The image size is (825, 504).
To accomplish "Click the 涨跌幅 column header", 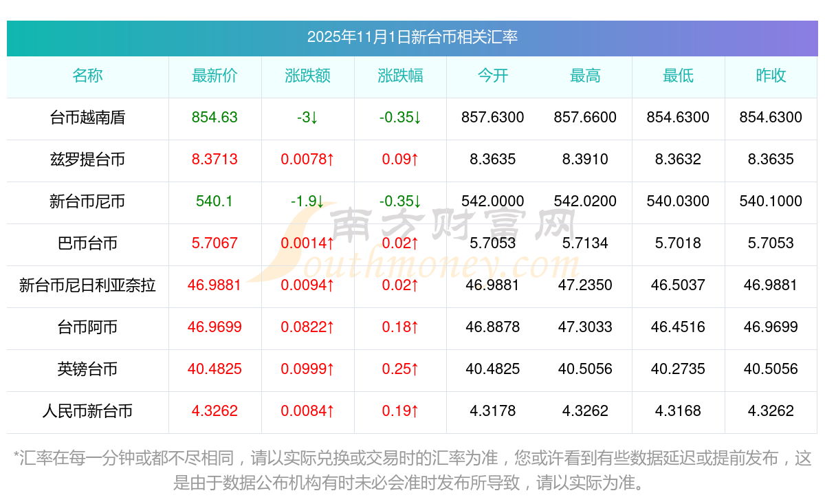I will (x=400, y=76).
